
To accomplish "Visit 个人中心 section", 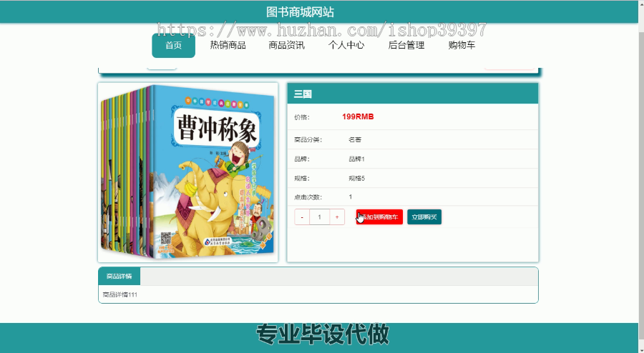I will point(346,45).
